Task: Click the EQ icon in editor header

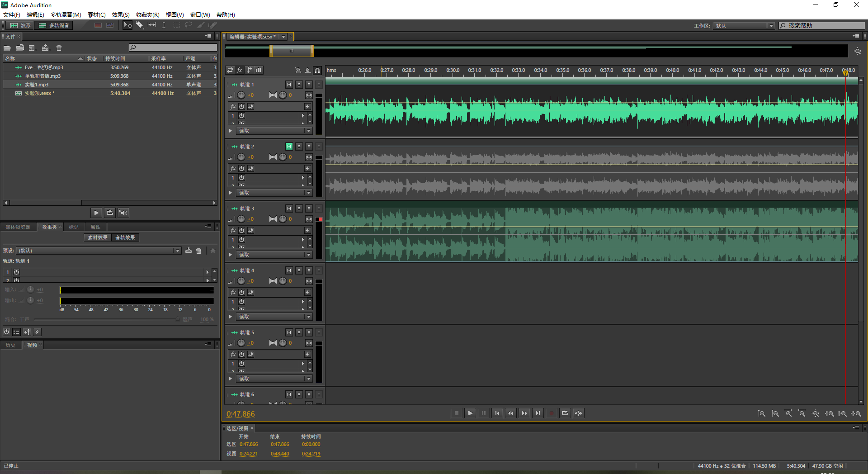Action: pyautogui.click(x=259, y=70)
